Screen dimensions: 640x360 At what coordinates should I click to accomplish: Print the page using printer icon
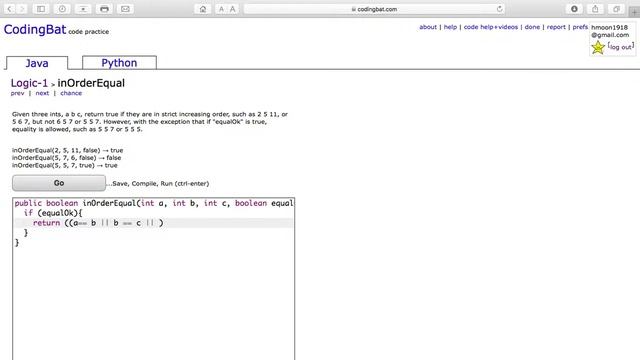104,9
